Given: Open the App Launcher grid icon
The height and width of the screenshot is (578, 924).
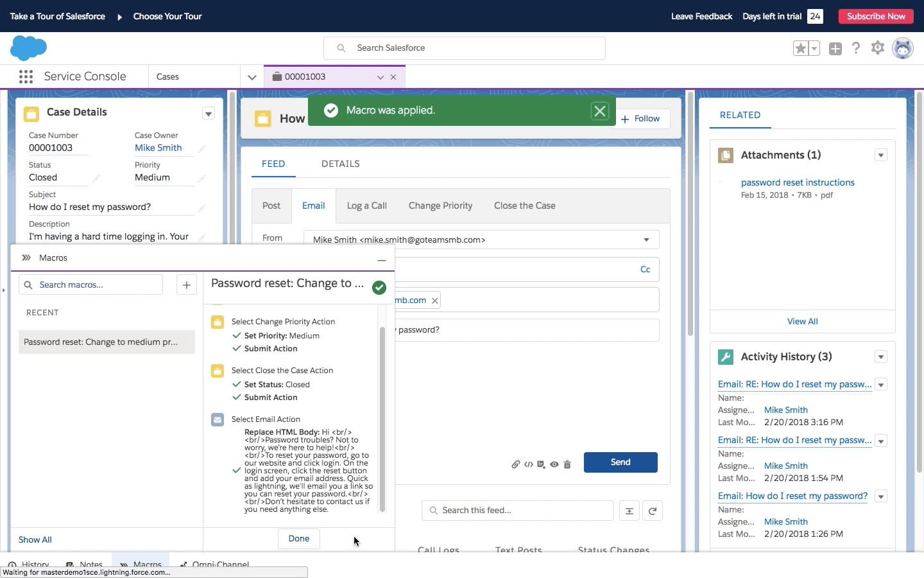Looking at the screenshot, I should coord(26,76).
